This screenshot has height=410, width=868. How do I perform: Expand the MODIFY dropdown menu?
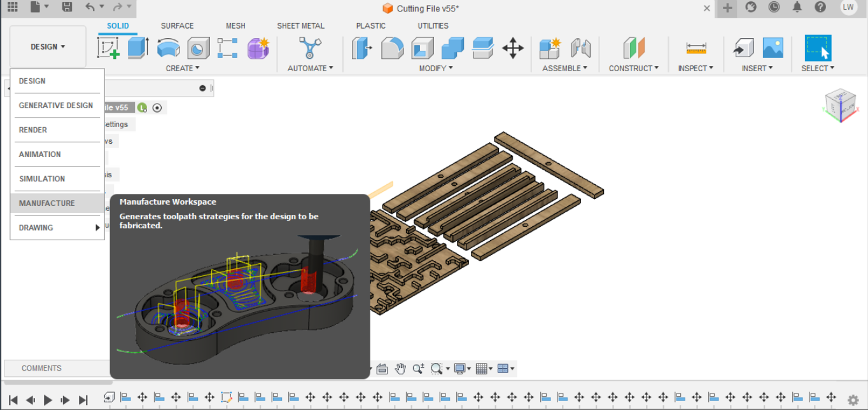tap(436, 68)
